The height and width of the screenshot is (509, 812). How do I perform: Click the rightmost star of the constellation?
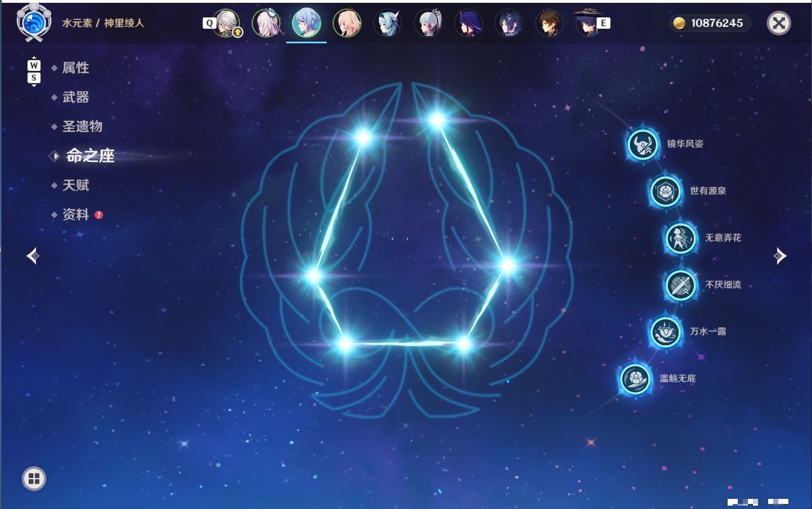(508, 265)
